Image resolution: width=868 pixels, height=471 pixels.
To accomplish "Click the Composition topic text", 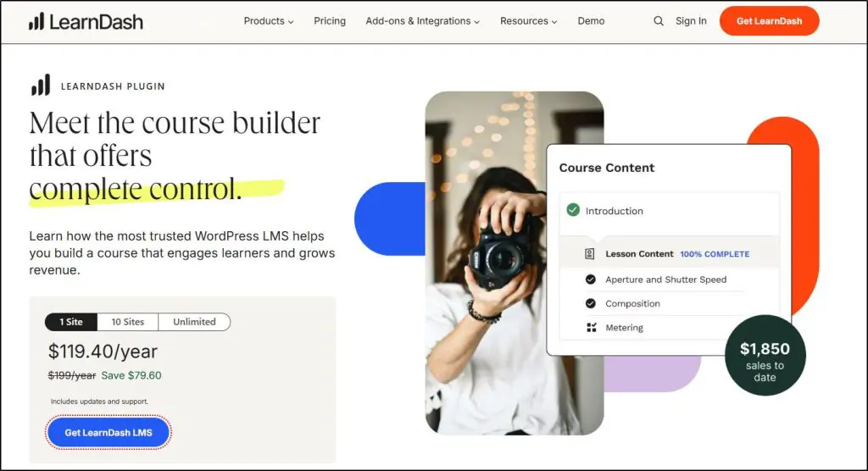I will click(x=632, y=303).
